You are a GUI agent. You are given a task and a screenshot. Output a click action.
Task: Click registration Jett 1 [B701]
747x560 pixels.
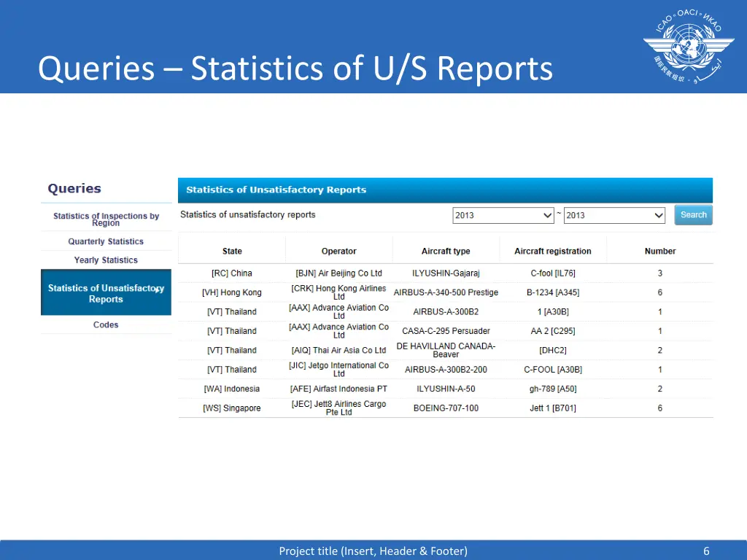[x=553, y=408]
